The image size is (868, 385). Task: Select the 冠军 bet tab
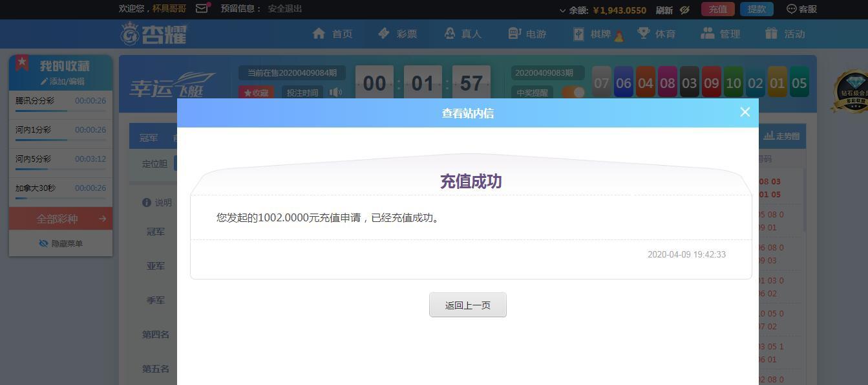(149, 137)
